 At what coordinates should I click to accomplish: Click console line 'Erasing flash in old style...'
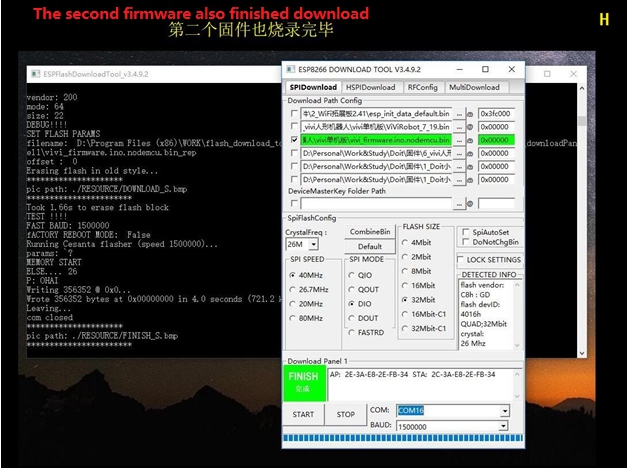tap(92, 171)
